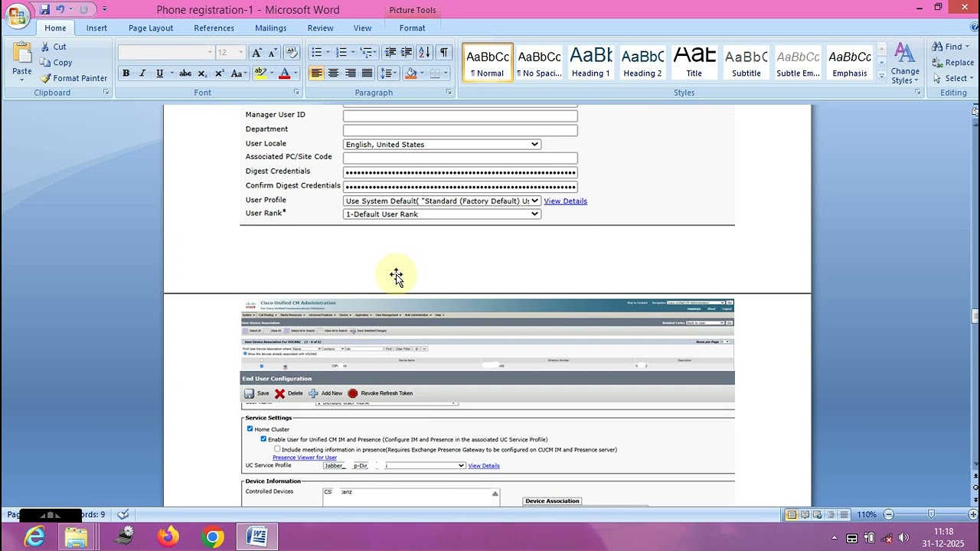The width and height of the screenshot is (980, 551).
Task: Decrease paragraph indent
Action: [x=390, y=53]
